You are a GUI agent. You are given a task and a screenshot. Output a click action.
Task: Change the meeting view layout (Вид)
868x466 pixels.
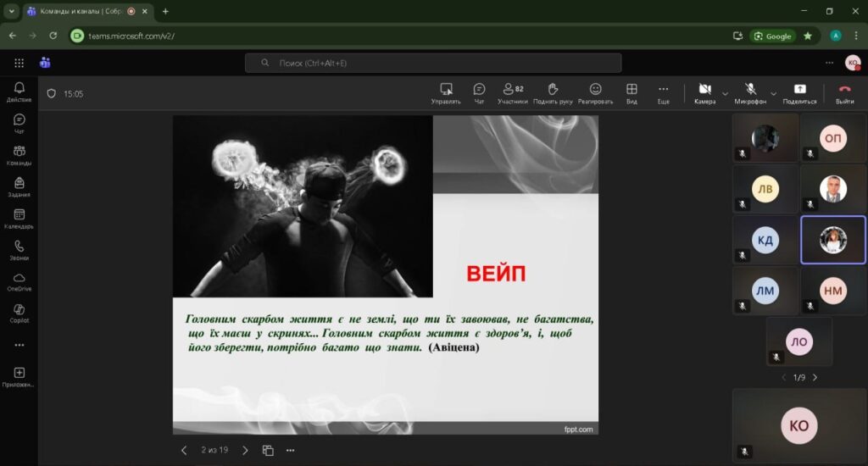(632, 92)
